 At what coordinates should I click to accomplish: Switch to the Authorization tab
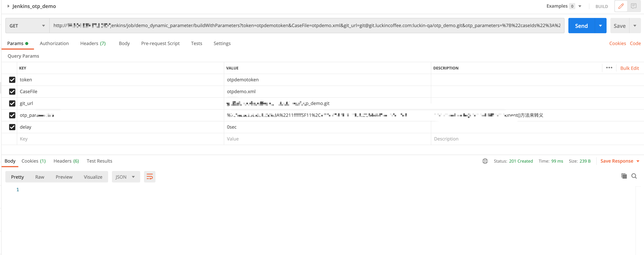point(54,44)
